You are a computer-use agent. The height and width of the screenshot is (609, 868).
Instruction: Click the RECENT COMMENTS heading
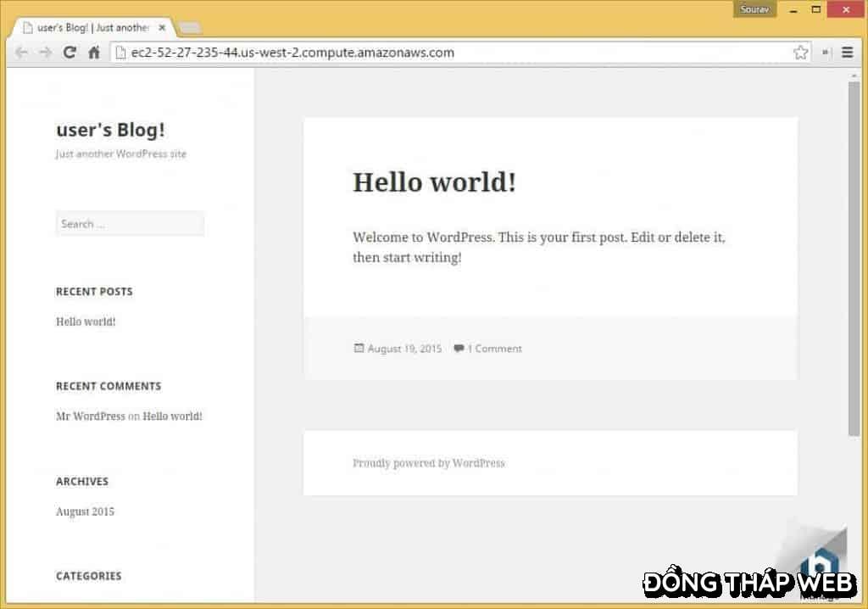tap(108, 386)
